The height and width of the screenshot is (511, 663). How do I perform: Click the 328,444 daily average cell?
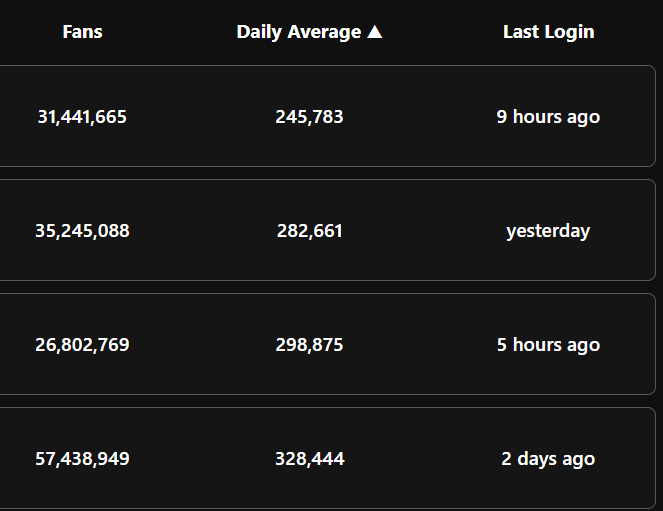click(309, 459)
